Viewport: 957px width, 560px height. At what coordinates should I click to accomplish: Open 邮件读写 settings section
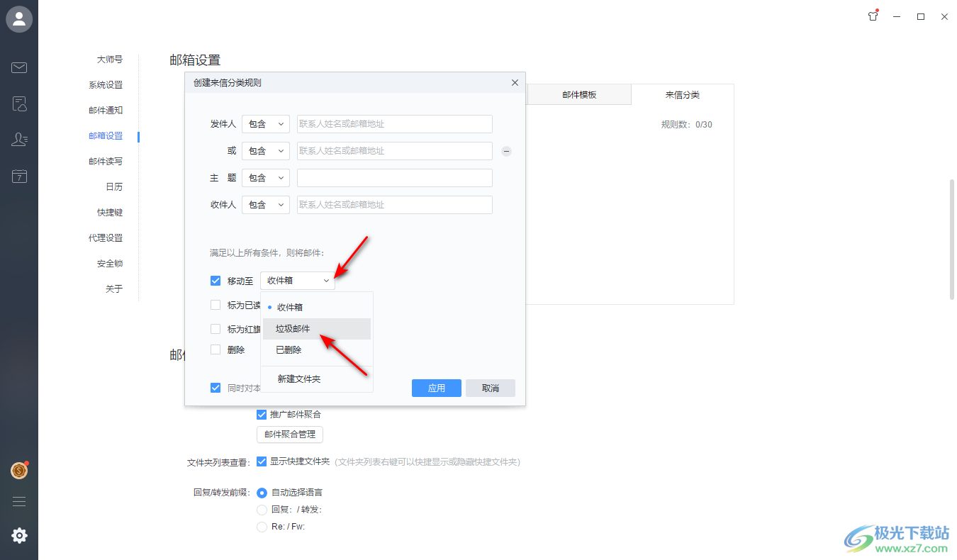[x=106, y=162]
